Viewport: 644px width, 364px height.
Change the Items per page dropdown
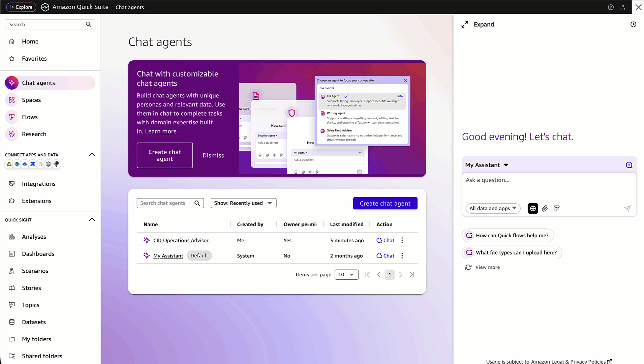pyautogui.click(x=346, y=275)
